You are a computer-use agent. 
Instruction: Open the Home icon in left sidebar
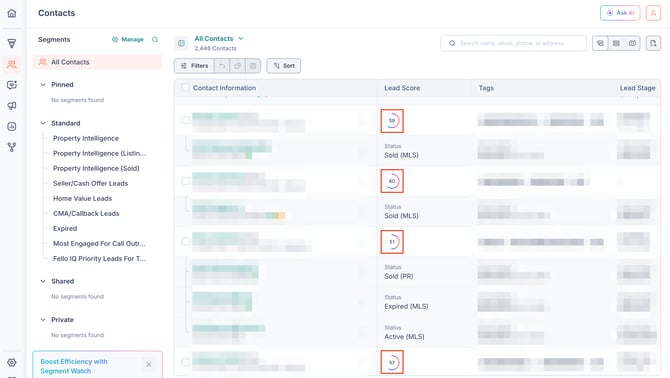(x=12, y=13)
